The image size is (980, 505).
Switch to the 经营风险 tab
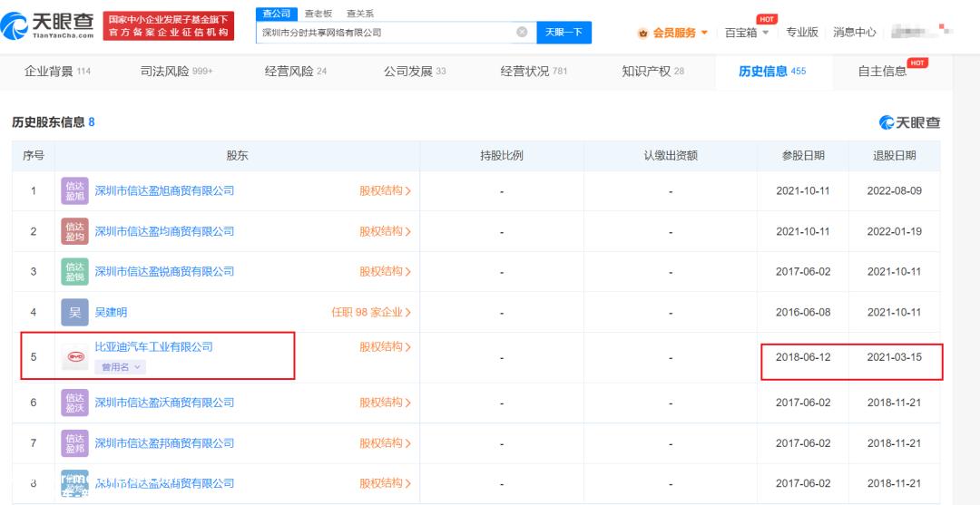coord(296,71)
